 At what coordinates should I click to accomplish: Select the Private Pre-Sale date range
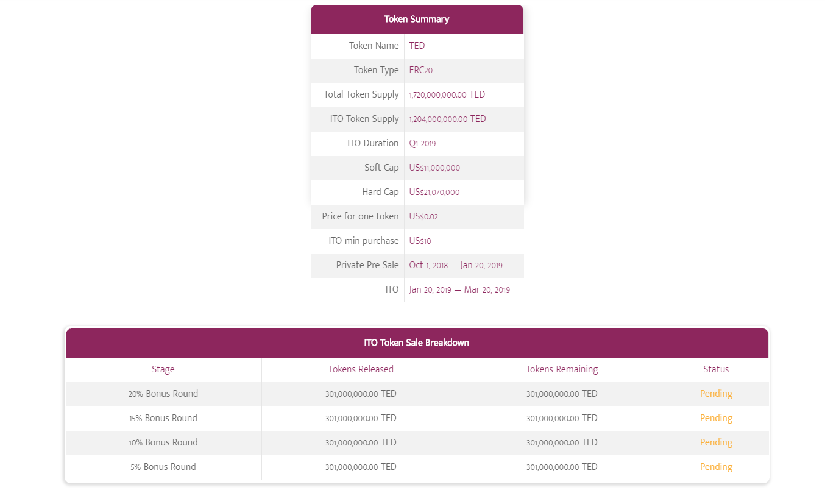click(x=456, y=265)
